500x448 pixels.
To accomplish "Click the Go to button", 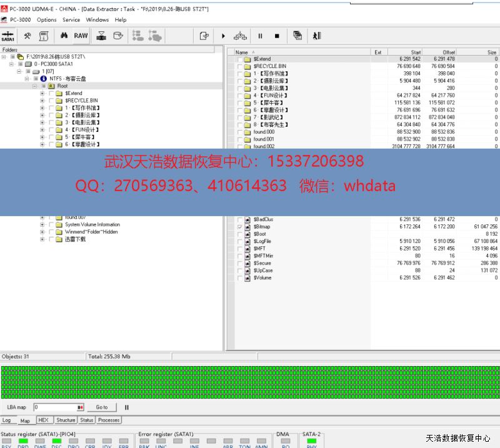I will coord(102,407).
